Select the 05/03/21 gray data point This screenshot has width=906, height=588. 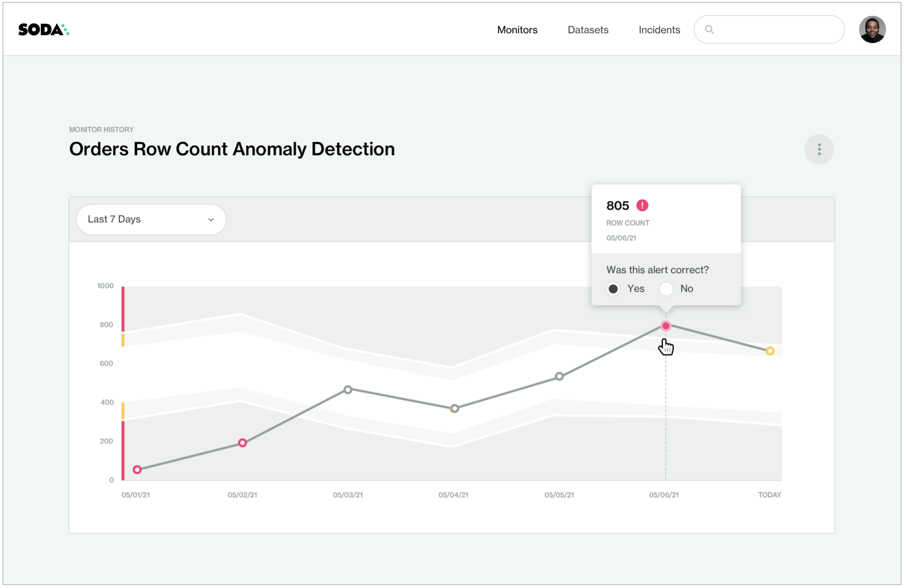coord(348,390)
